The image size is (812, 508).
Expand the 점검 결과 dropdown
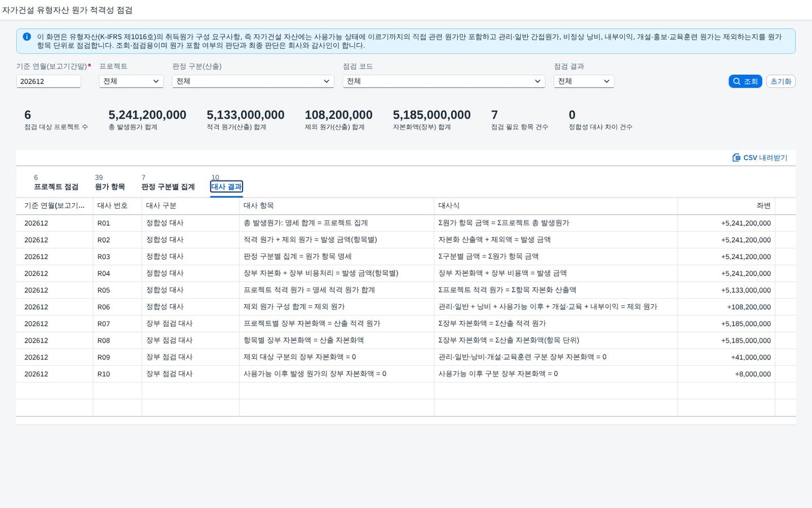click(584, 81)
